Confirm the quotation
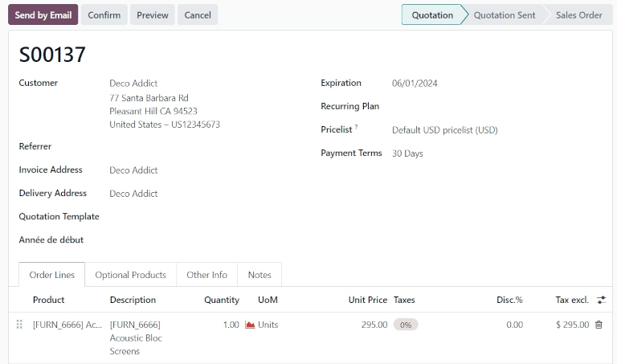This screenshot has height=364, width=617. (104, 15)
